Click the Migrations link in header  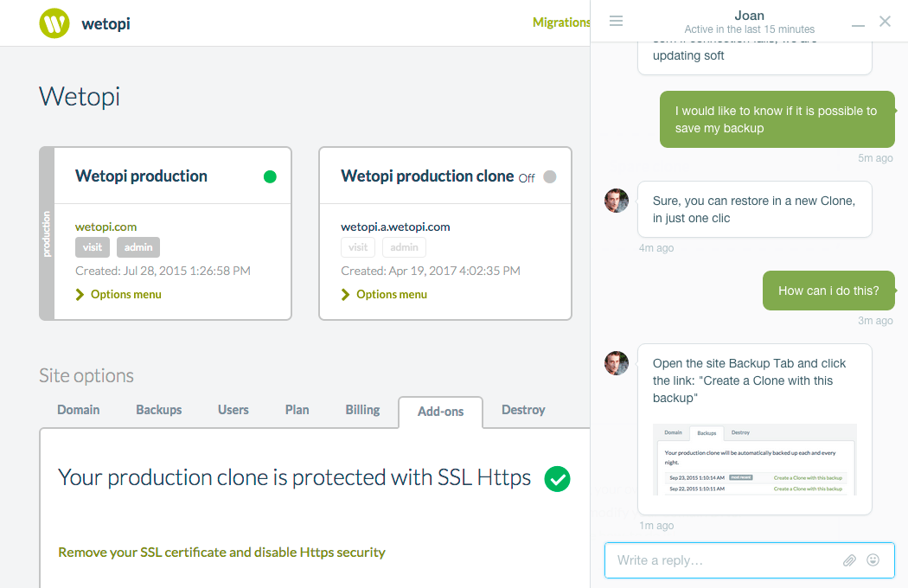[x=561, y=22]
